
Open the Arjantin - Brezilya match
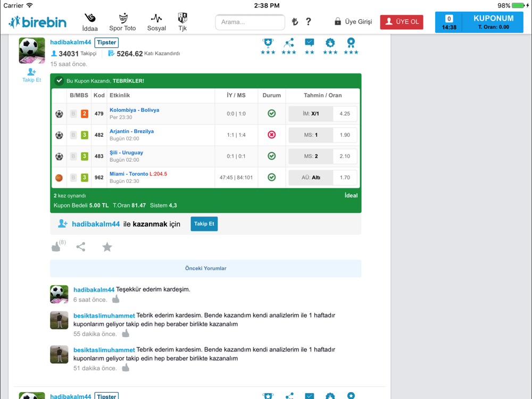131,131
